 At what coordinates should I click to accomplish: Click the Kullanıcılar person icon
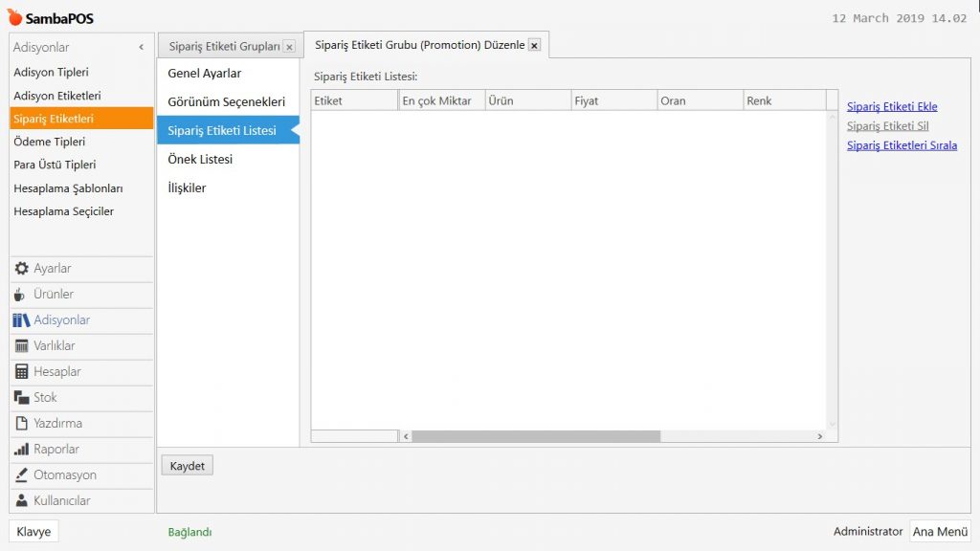(22, 501)
